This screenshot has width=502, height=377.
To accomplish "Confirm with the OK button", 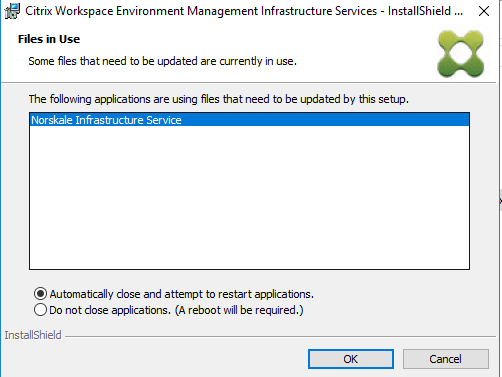I will click(351, 359).
